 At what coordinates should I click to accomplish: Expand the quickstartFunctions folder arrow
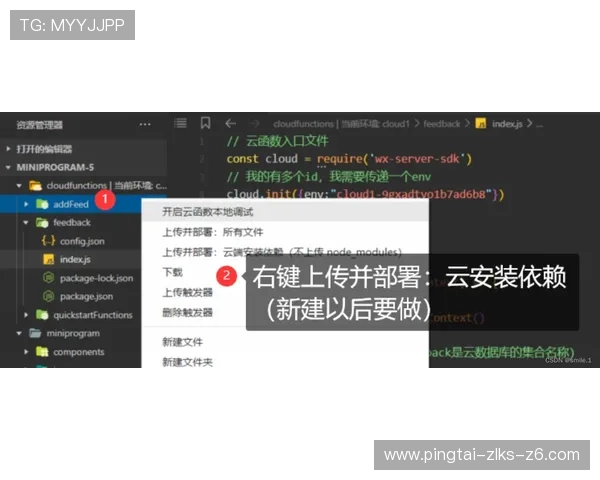26,315
